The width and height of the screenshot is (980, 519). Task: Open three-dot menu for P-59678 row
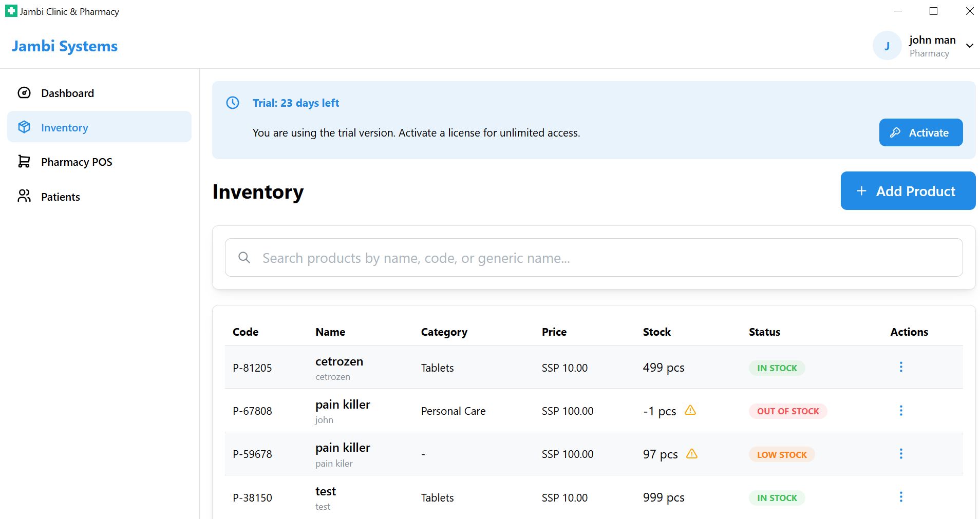click(x=901, y=454)
